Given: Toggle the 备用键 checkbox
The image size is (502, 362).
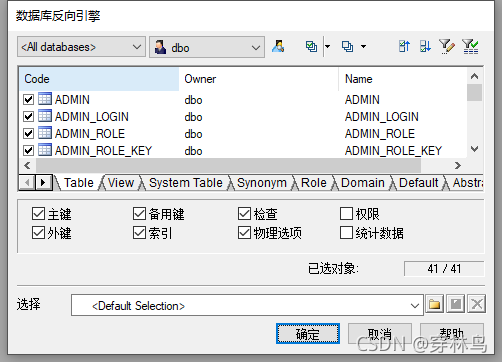Looking at the screenshot, I should pos(139,214).
